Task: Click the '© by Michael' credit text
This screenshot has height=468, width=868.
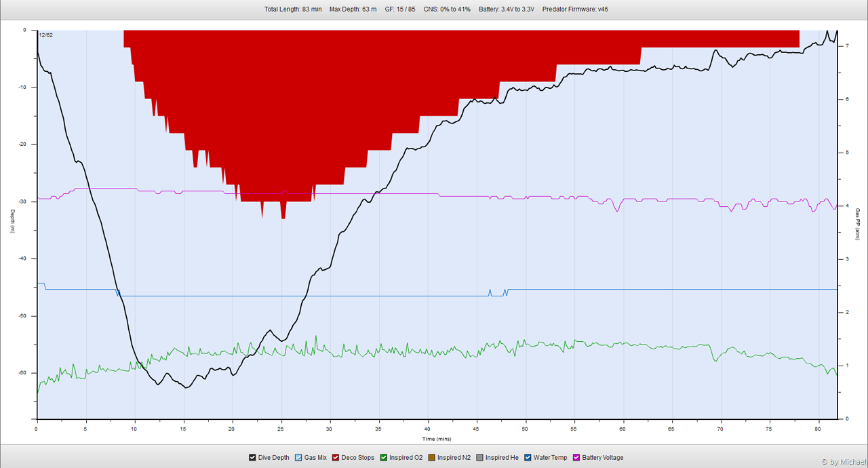Action: pyautogui.click(x=842, y=462)
